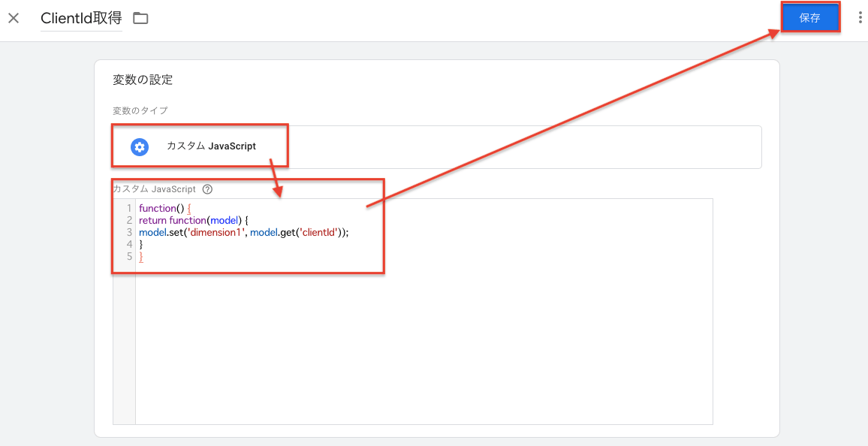Click the blue gear variable type icon
This screenshot has width=868, height=446.
coord(140,146)
